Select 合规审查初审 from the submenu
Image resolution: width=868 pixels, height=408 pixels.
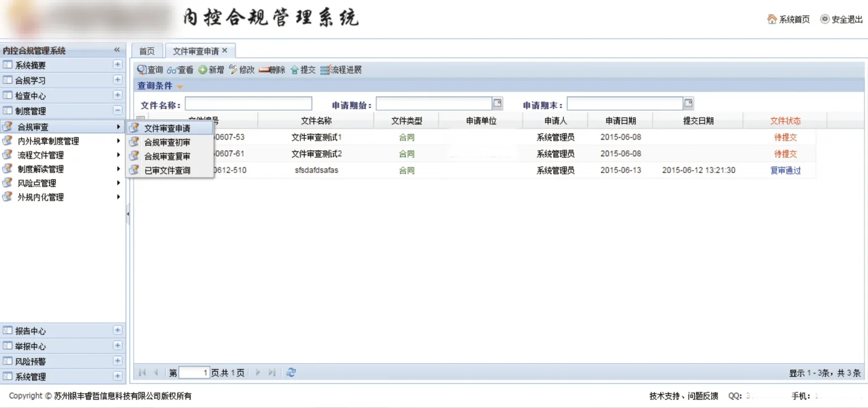[167, 142]
